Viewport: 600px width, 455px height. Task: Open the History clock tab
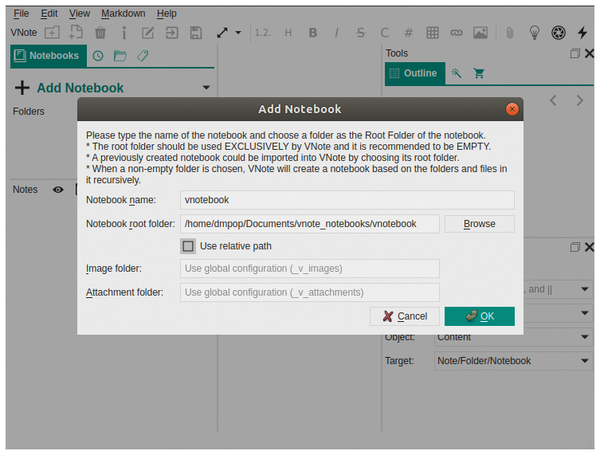click(98, 56)
